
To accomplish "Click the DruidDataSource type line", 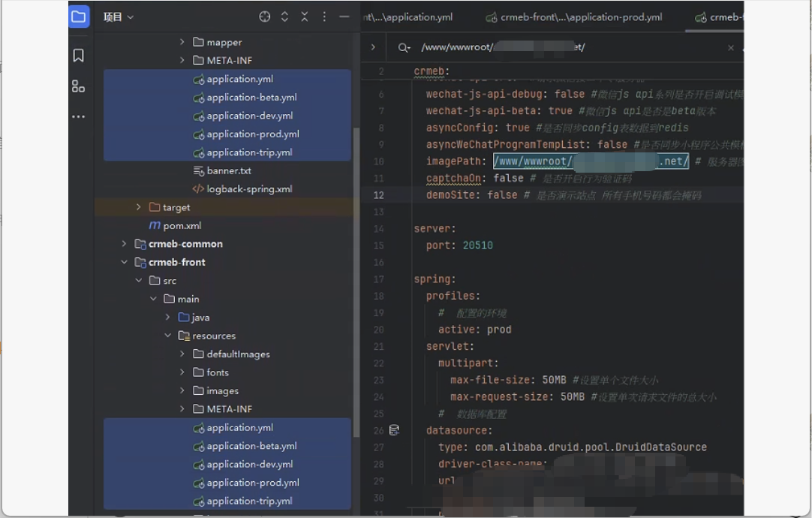I will pyautogui.click(x=573, y=447).
